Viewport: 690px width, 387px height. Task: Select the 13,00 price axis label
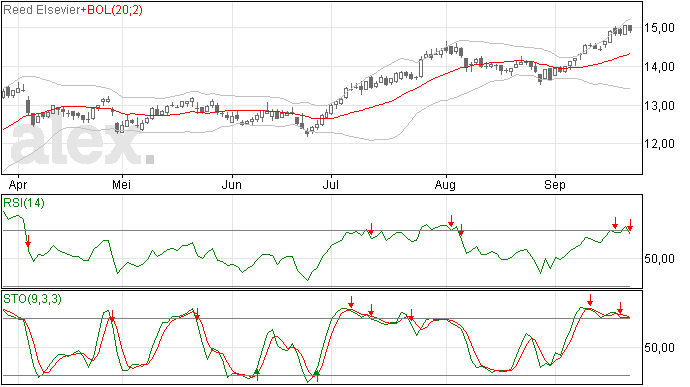coord(659,105)
